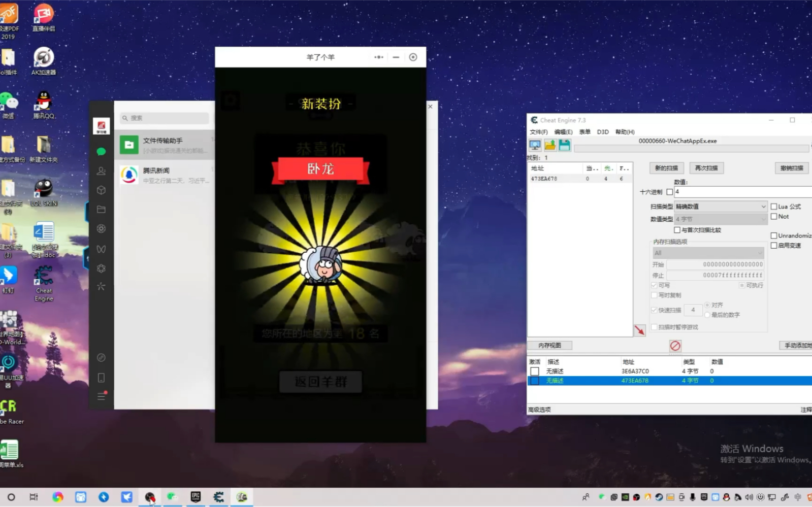Click the 开始 start address field
The width and height of the screenshot is (812, 507).
point(716,264)
